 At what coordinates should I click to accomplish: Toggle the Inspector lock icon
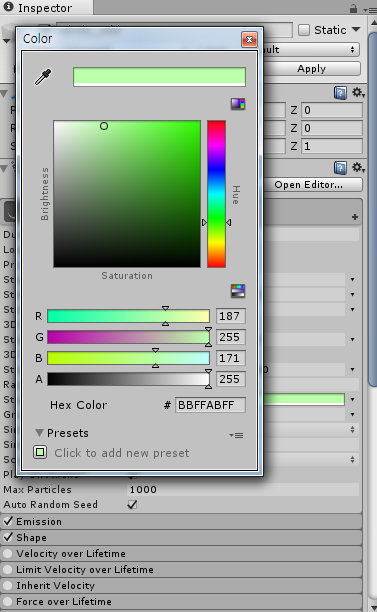tap(353, 8)
